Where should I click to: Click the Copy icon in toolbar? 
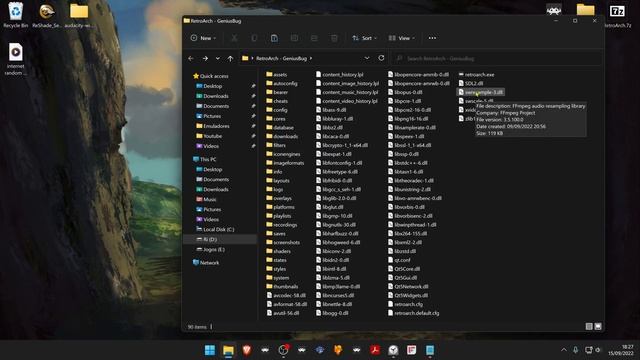tap(254, 38)
